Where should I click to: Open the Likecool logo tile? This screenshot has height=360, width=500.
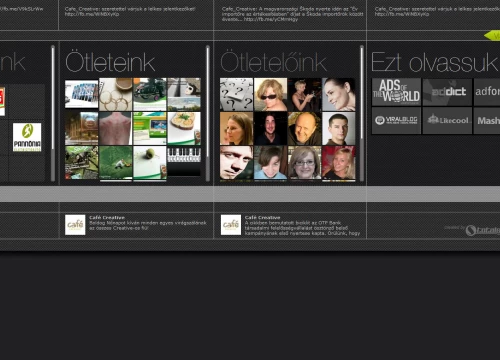(x=447, y=121)
